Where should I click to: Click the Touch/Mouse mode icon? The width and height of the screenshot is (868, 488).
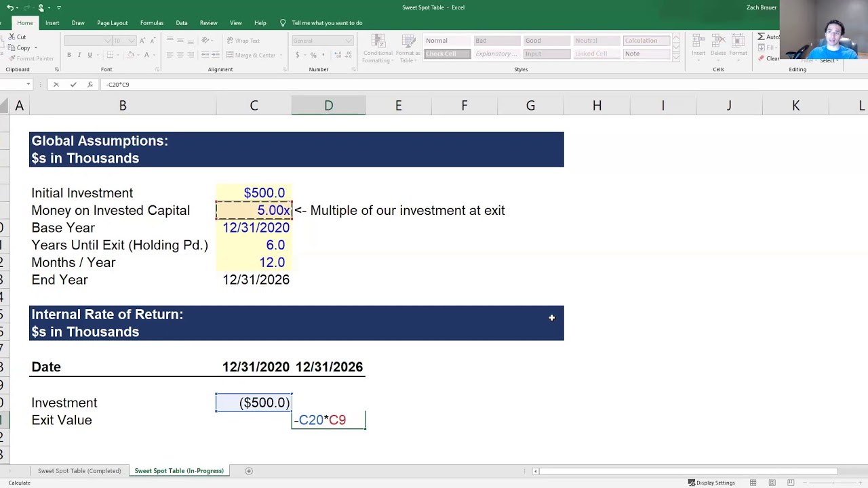pos(41,7)
